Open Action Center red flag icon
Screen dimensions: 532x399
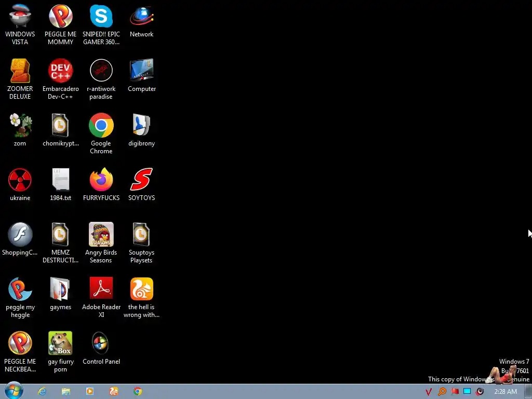tap(455, 392)
